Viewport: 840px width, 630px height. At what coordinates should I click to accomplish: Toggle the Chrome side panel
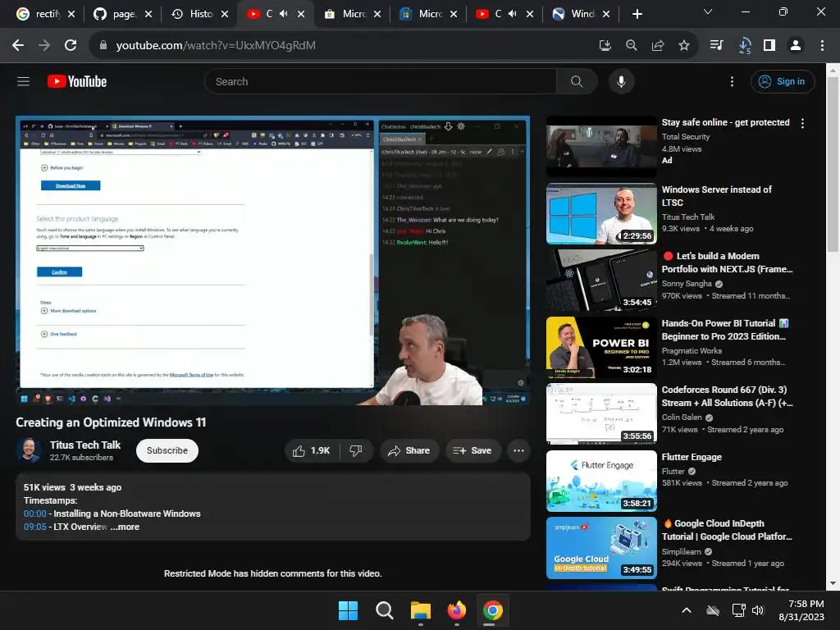point(769,46)
